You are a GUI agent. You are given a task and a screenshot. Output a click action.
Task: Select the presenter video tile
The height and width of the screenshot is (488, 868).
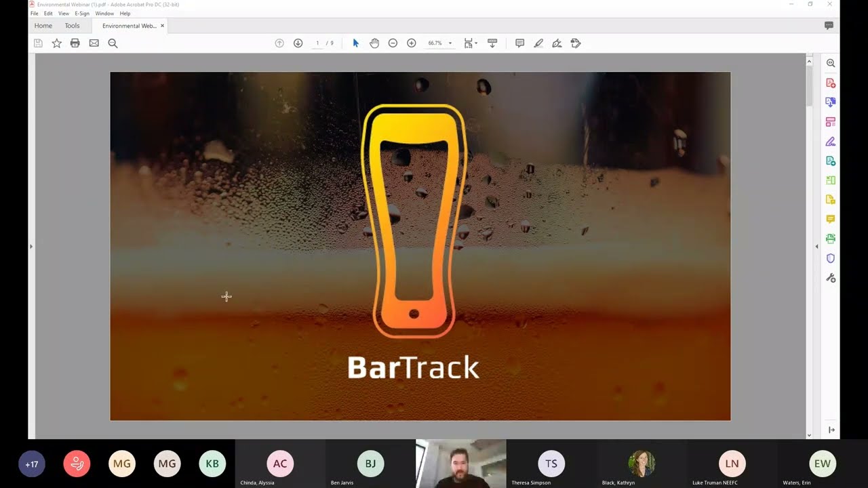(x=461, y=464)
